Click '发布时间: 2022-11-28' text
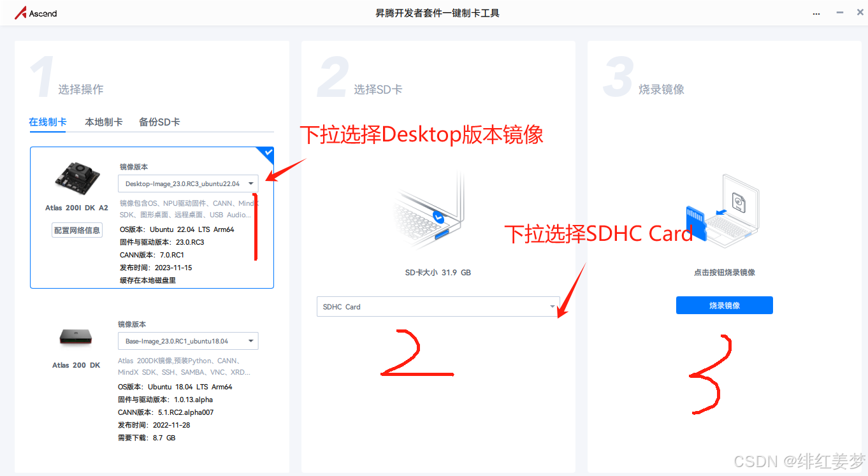This screenshot has height=476, width=868. point(154,425)
